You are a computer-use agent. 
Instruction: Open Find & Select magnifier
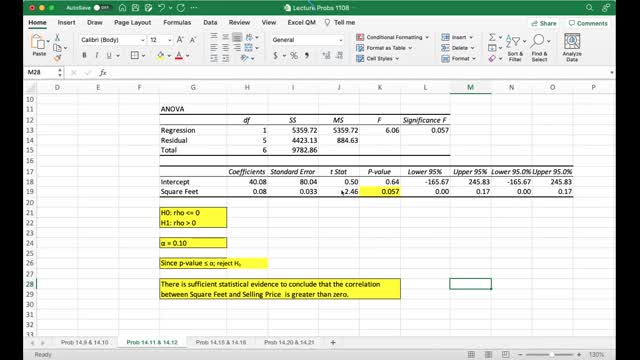[x=539, y=48]
